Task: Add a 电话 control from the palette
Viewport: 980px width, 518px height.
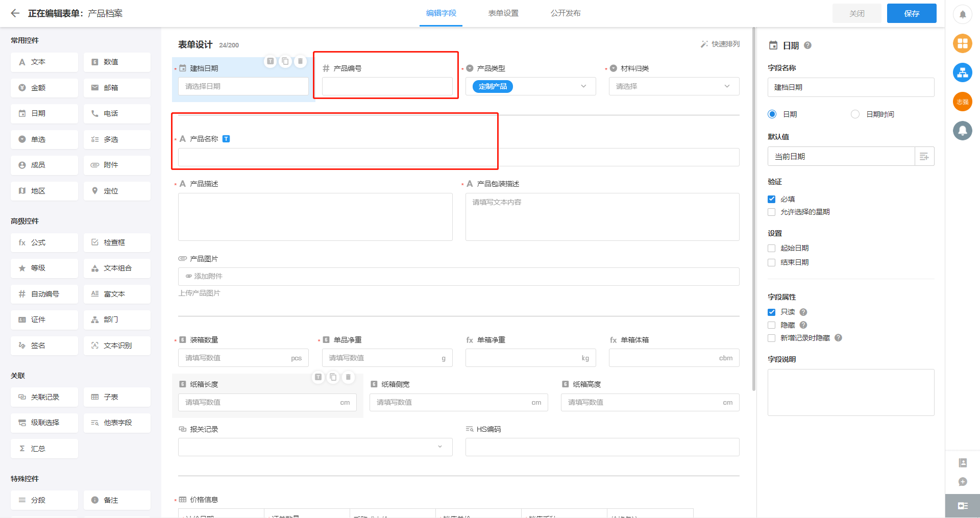Action: click(117, 114)
